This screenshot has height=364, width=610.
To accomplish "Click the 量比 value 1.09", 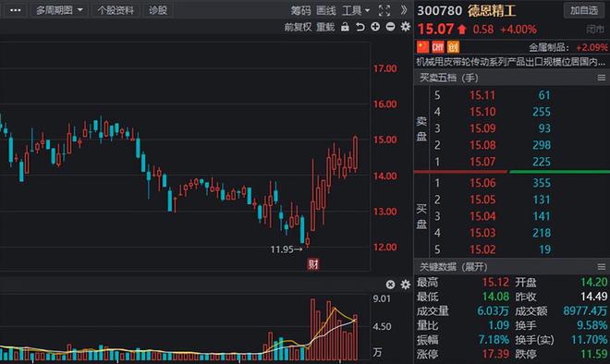I will (498, 325).
